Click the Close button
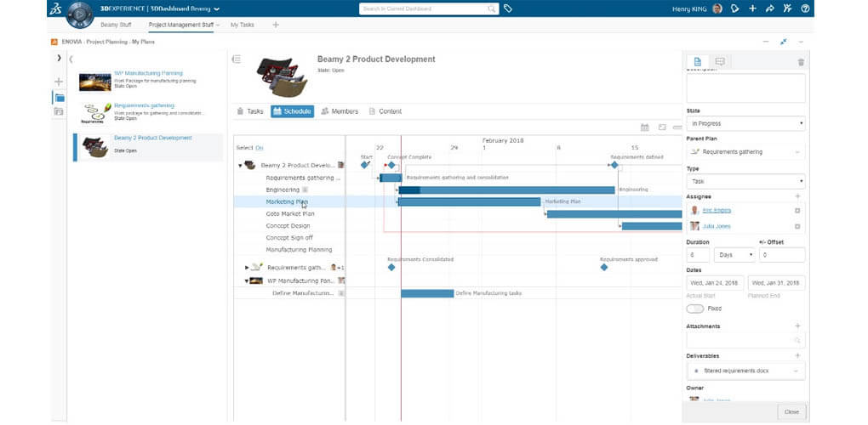Screen dimensions: 868x425 click(791, 411)
